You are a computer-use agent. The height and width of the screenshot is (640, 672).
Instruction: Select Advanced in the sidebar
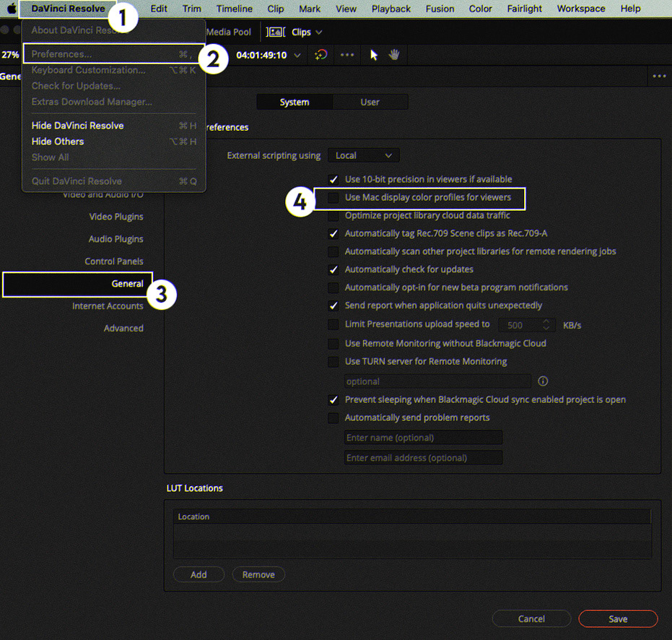(123, 328)
